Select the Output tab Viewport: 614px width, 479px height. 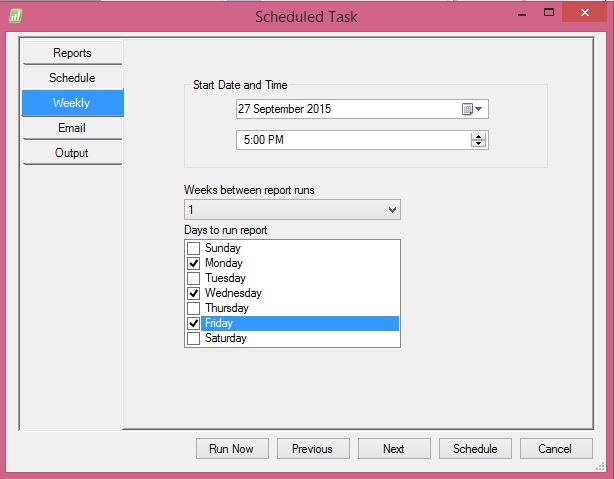(72, 153)
